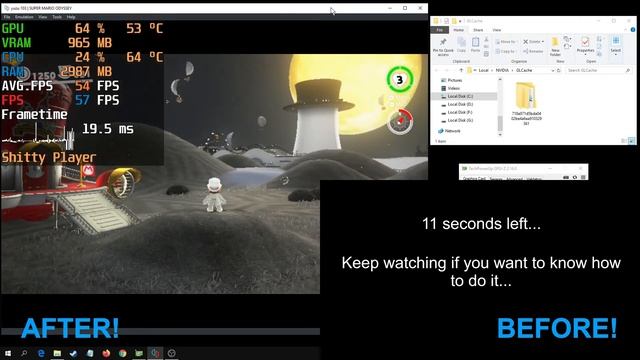Click the Rename button
Image resolution: width=640 pixels, height=360 pixels.
click(533, 51)
